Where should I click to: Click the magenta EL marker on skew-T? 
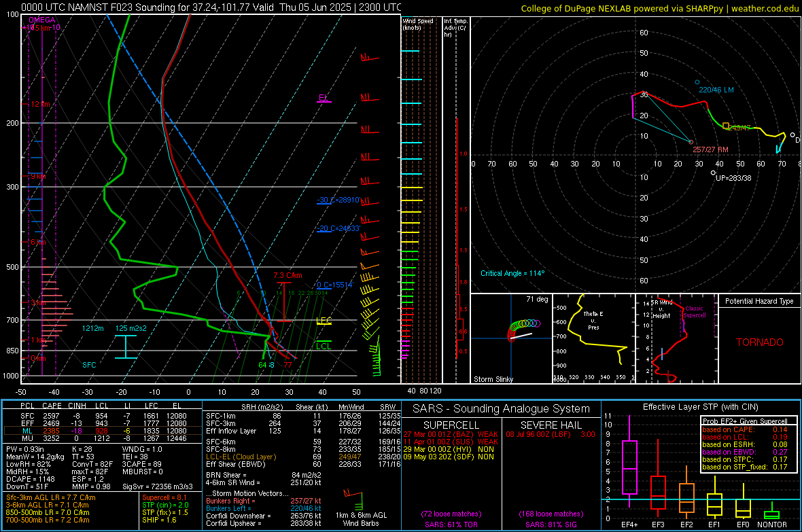point(324,98)
